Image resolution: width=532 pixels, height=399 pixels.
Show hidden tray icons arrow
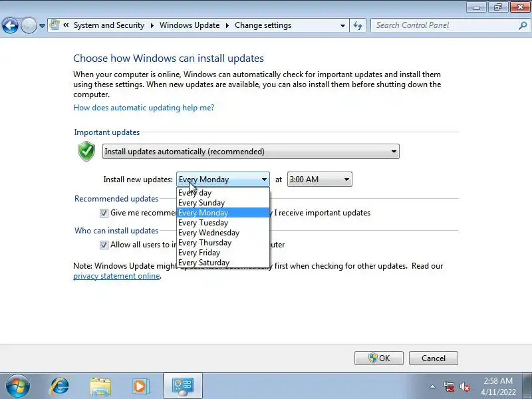[433, 386]
